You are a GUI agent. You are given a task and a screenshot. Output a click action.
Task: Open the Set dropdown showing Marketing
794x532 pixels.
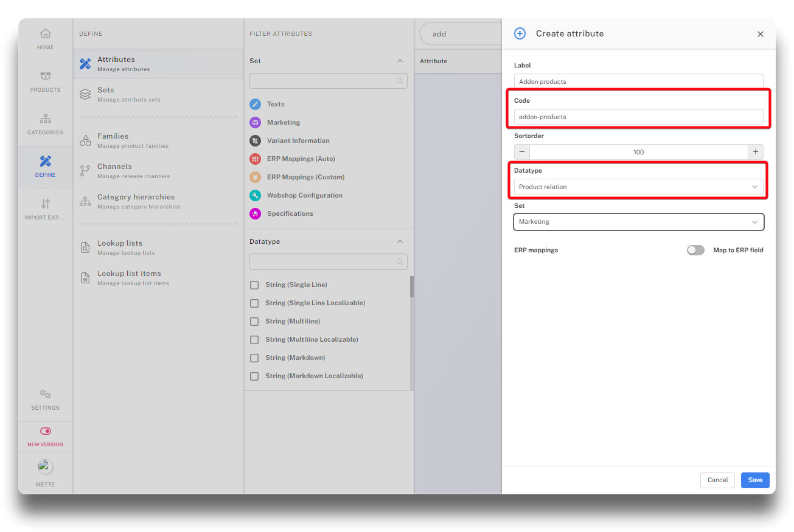pos(638,222)
